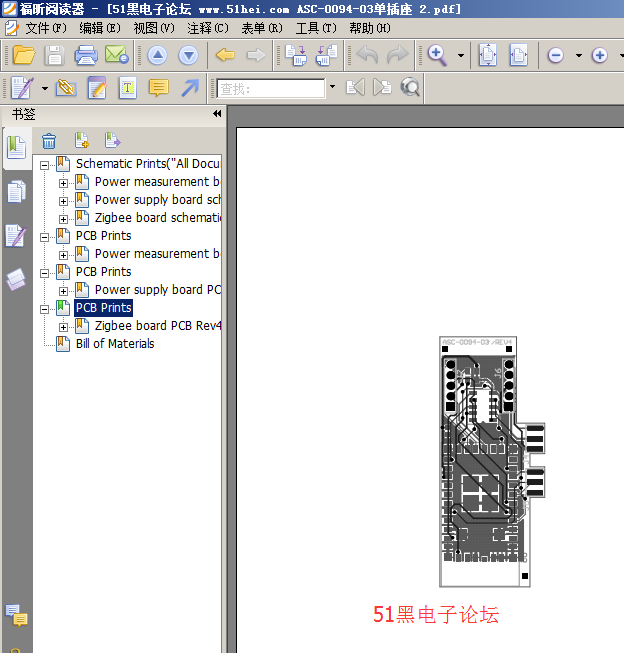This screenshot has height=653, width=624.
Task: Print the document with printer icon
Action: [x=86, y=55]
